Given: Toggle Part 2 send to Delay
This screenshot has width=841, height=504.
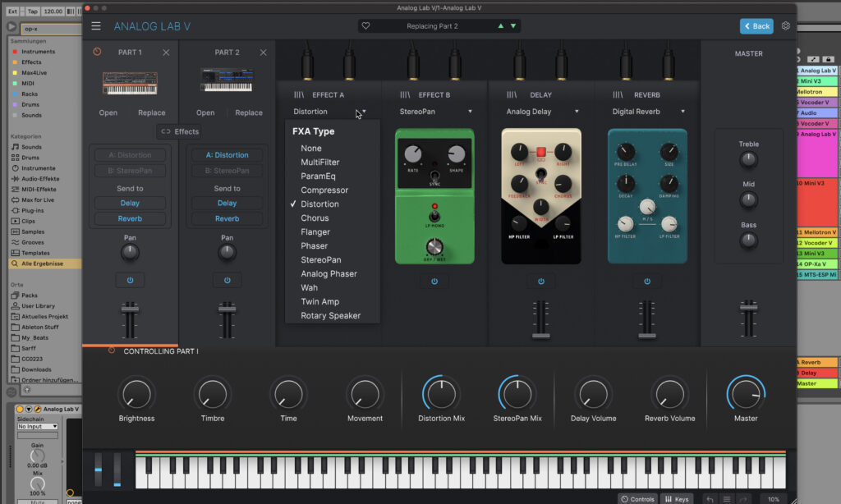Looking at the screenshot, I should [x=227, y=204].
